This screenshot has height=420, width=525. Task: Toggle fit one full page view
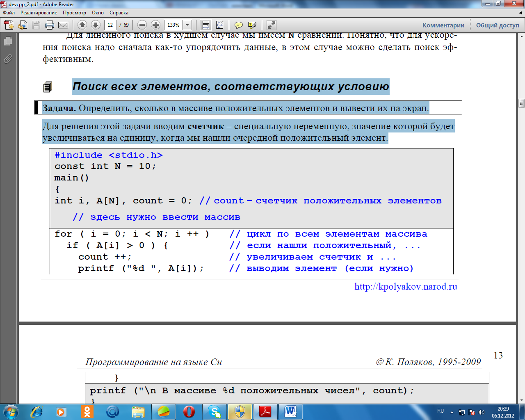tap(220, 25)
